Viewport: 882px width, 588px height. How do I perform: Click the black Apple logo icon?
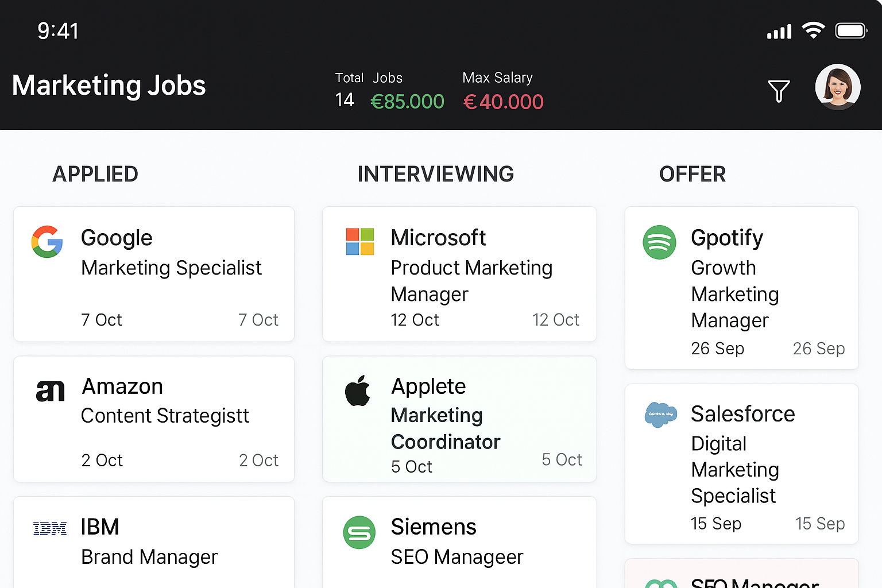click(358, 391)
